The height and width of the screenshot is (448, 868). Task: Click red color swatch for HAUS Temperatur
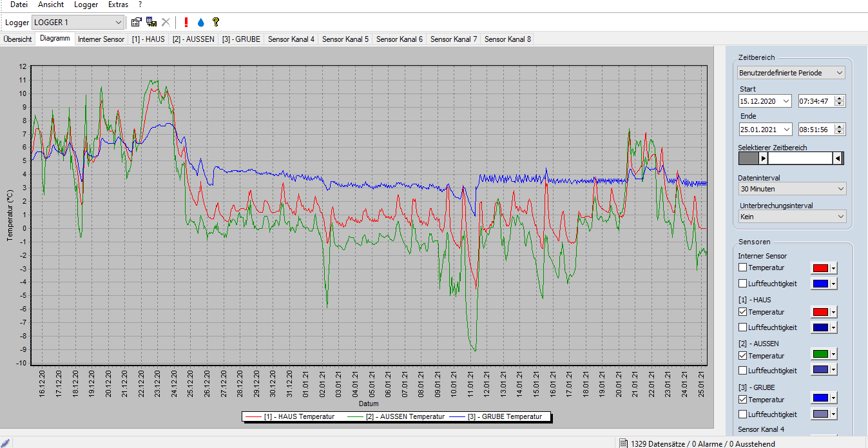pyautogui.click(x=820, y=312)
